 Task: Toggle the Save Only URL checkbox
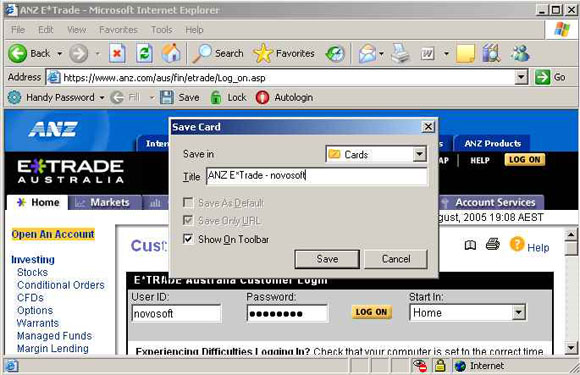pyautogui.click(x=188, y=220)
